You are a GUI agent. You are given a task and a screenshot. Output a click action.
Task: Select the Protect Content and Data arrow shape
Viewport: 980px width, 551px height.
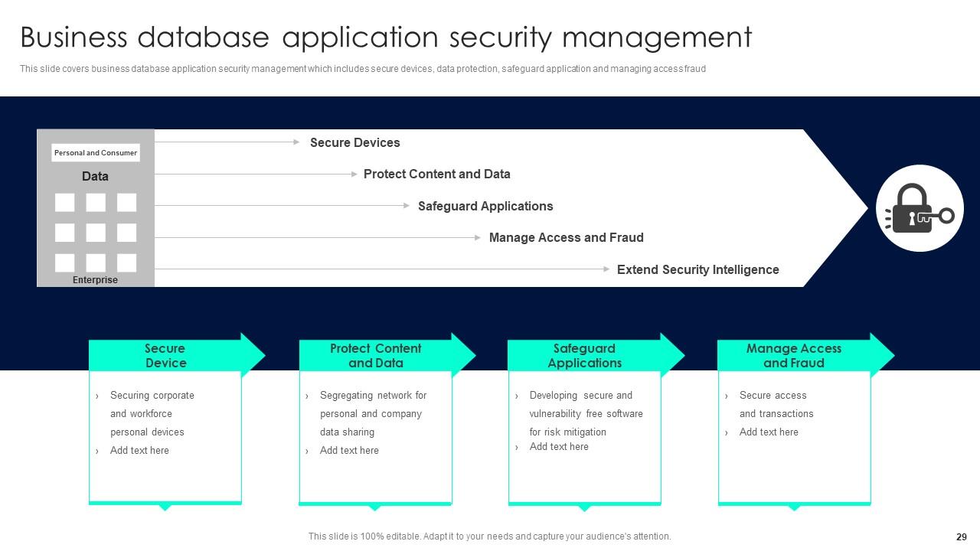[x=375, y=355]
